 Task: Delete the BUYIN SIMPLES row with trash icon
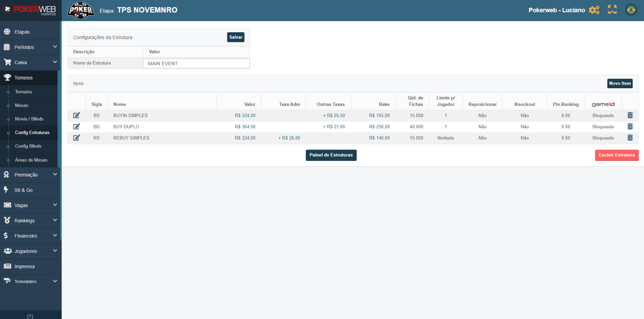pos(630,115)
